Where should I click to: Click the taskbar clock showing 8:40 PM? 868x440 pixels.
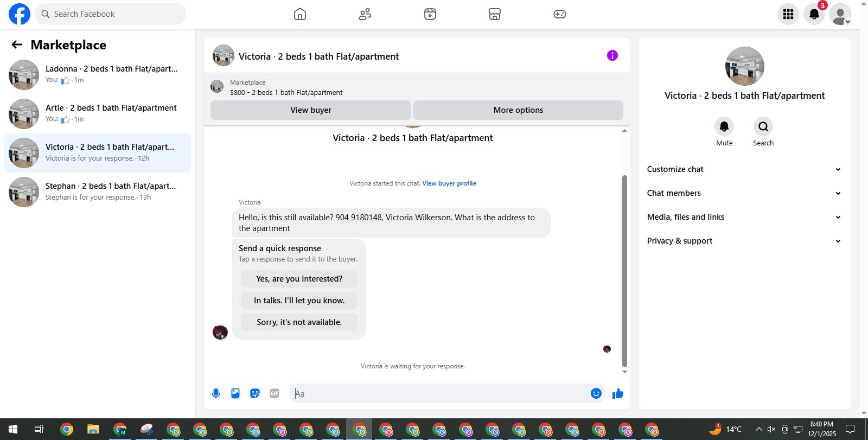(x=822, y=429)
